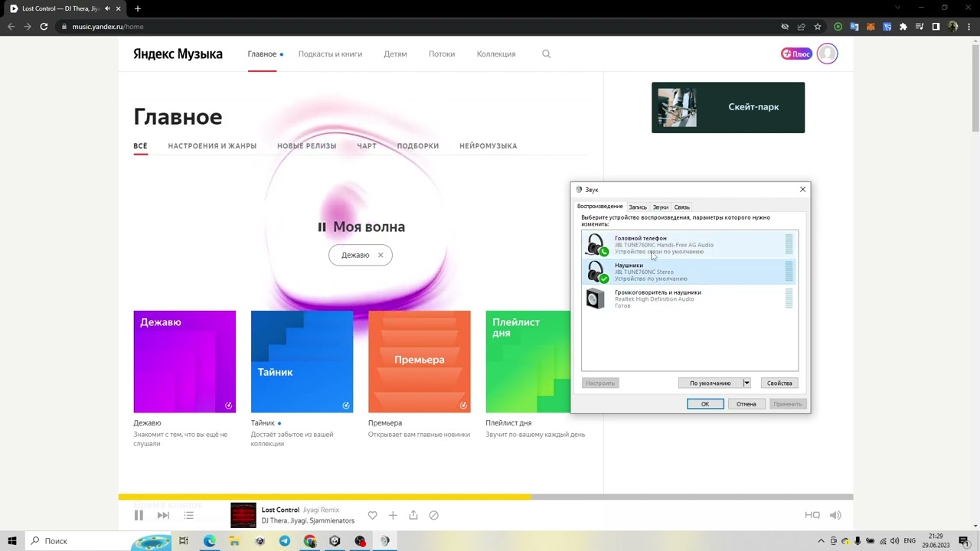This screenshot has height=551, width=980.
Task: Bookmark the page with the star icon
Action: pyautogui.click(x=818, y=27)
